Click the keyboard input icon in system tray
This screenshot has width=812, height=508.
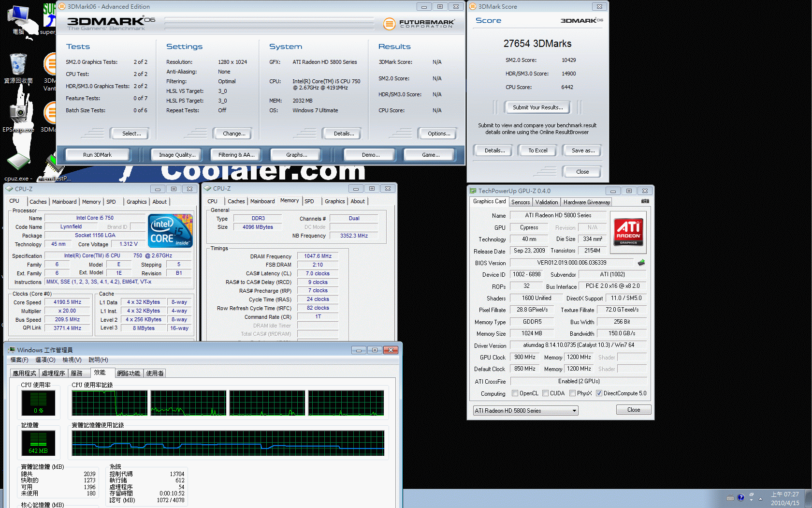[730, 498]
